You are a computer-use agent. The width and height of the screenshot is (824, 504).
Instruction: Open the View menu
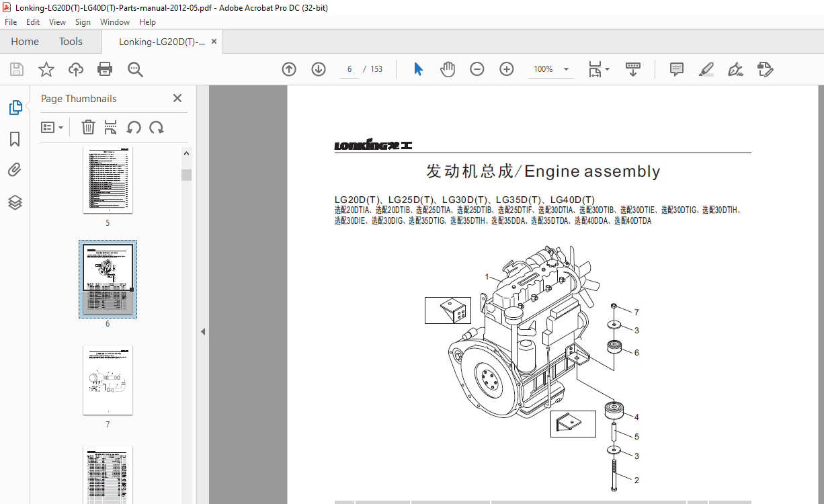click(57, 22)
